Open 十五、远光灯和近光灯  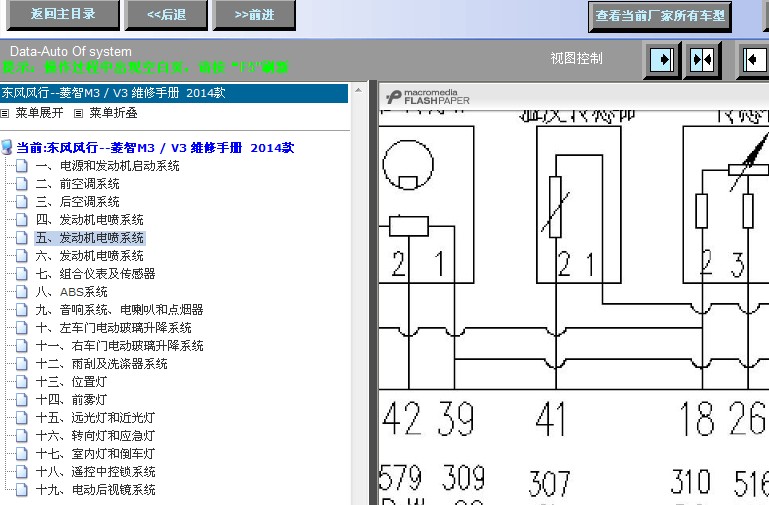coord(95,418)
